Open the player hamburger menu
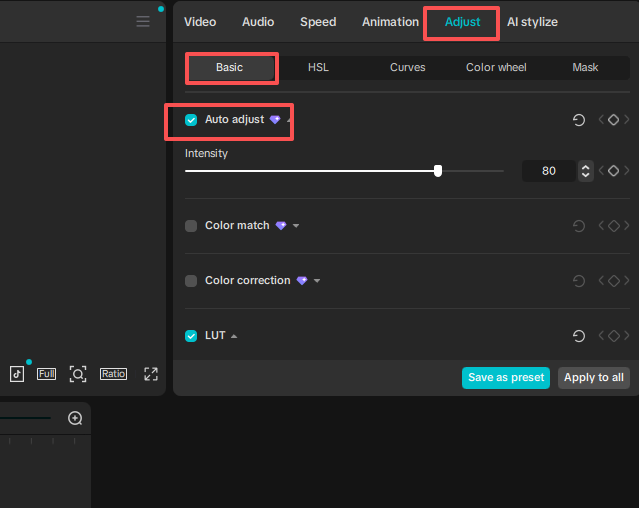The image size is (639, 508). (x=143, y=22)
